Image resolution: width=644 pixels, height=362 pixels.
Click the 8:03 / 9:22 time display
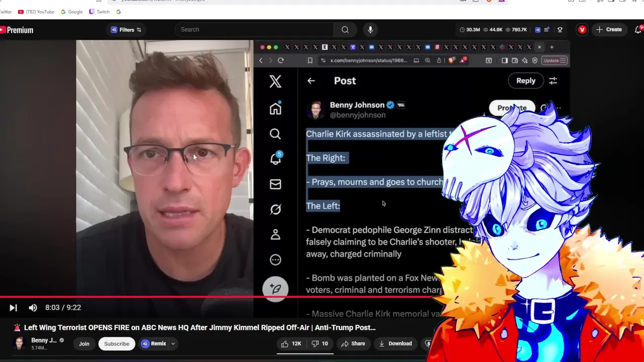click(x=63, y=308)
